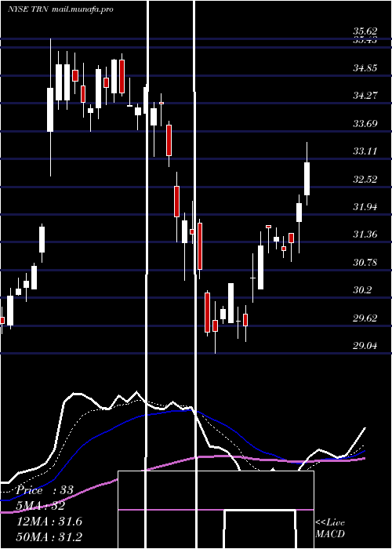Select the 30.78 price level label
Image resolution: width=392 pixels, height=549 pixels.
(x=365, y=262)
